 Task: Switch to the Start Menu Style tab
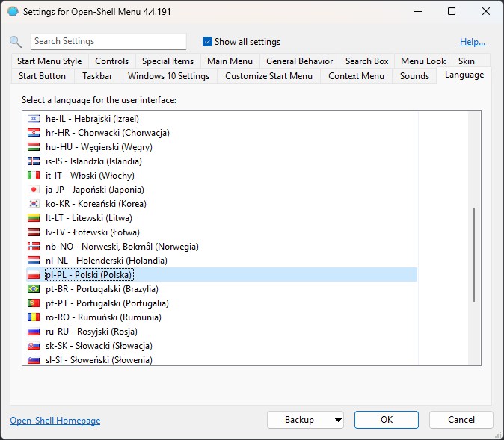coord(49,61)
